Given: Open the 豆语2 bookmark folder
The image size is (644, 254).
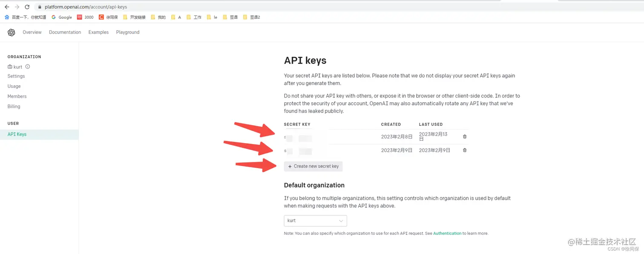Looking at the screenshot, I should [x=251, y=17].
